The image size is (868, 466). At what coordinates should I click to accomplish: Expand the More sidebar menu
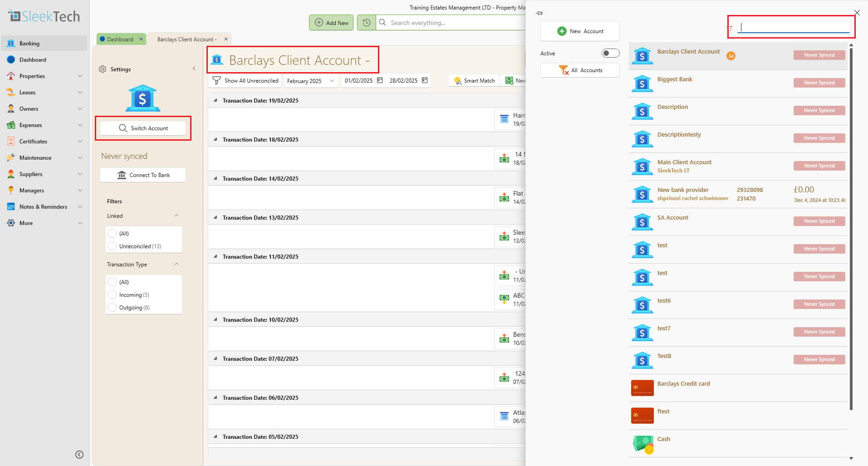pyautogui.click(x=80, y=223)
